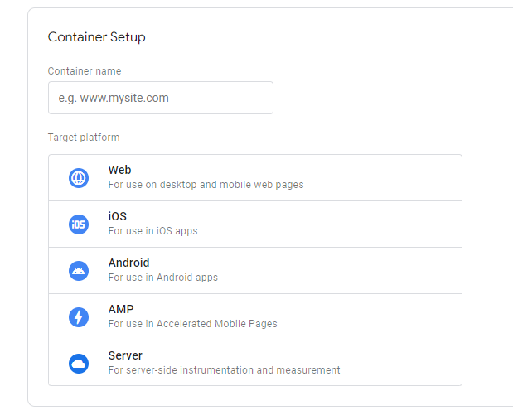Click the Container Setup heading
The image size is (513, 420).
coord(96,37)
